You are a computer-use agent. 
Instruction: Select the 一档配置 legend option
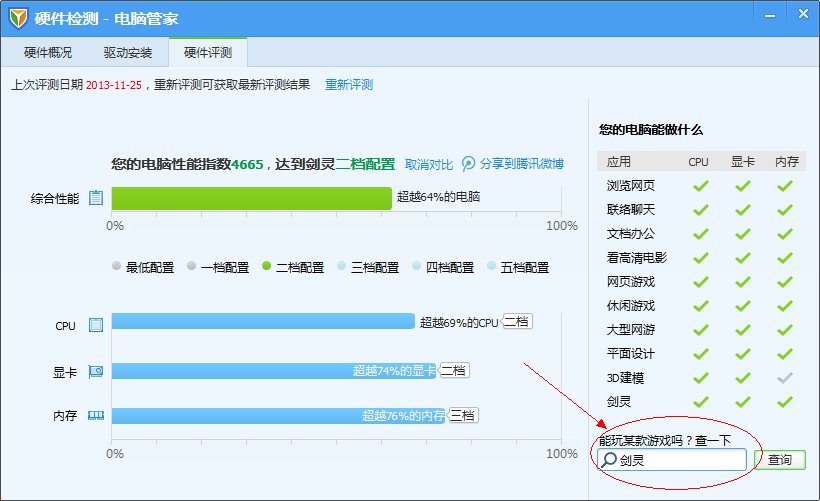[218, 267]
